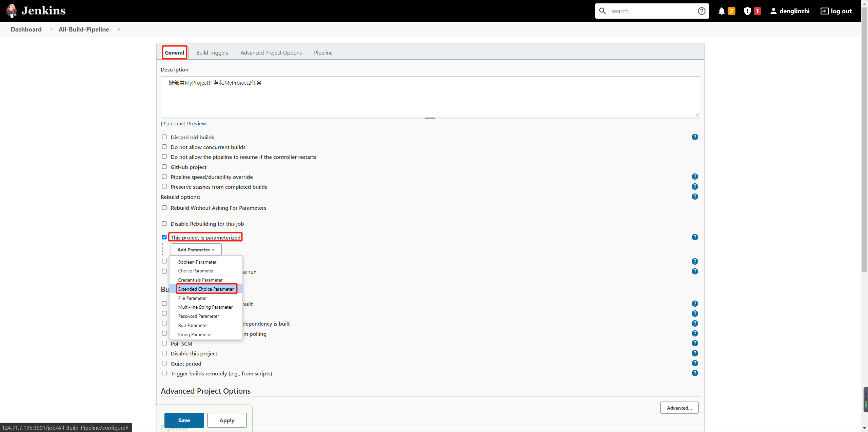Open help for Discard old builds

694,137
